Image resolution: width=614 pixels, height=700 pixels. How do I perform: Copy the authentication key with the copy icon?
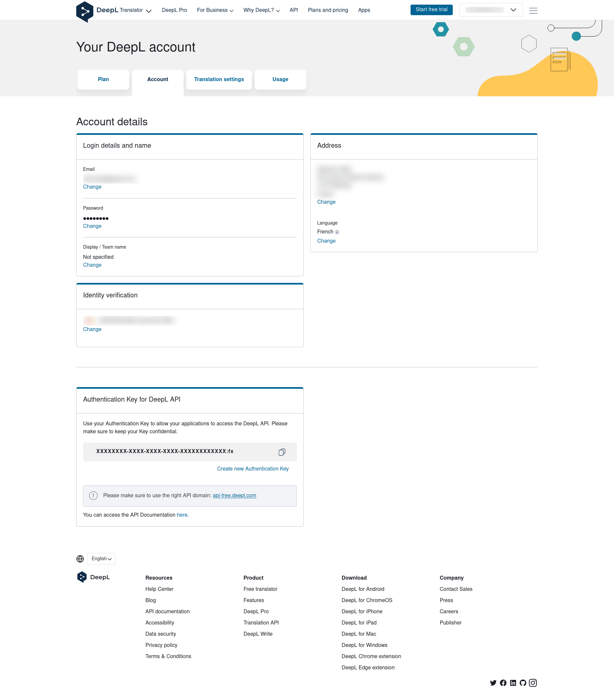pyautogui.click(x=282, y=452)
